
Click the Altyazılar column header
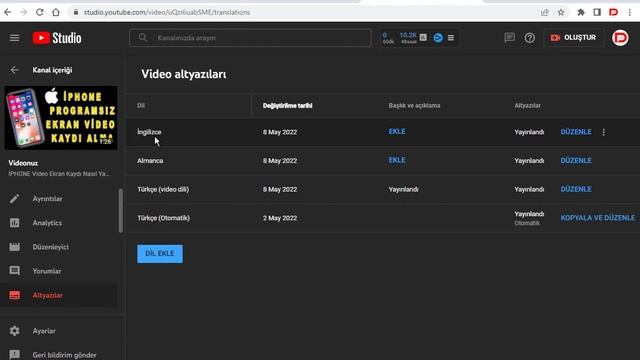pyautogui.click(x=527, y=106)
